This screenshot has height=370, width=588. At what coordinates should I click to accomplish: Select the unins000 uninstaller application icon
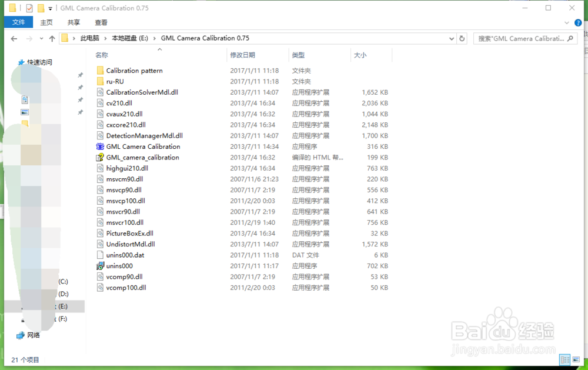click(100, 266)
